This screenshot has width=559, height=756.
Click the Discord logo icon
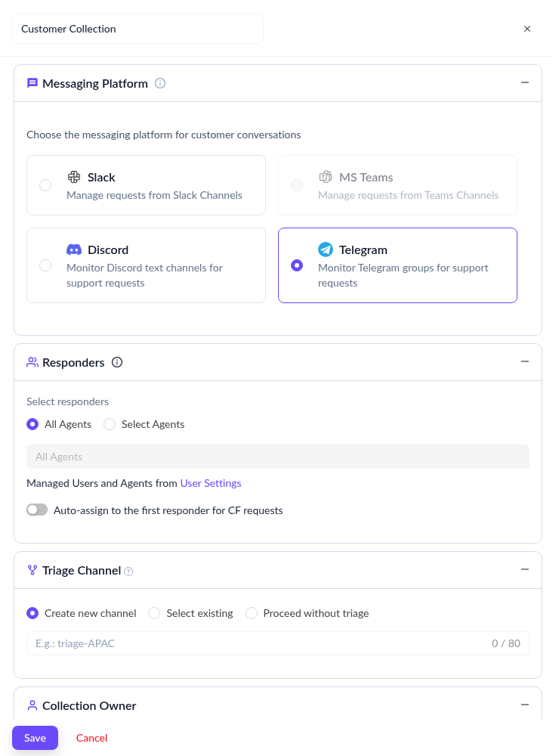[74, 249]
